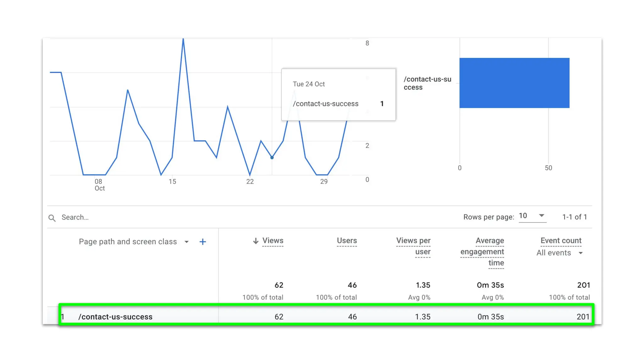Click the Tue 24 Oct data point

272,157
